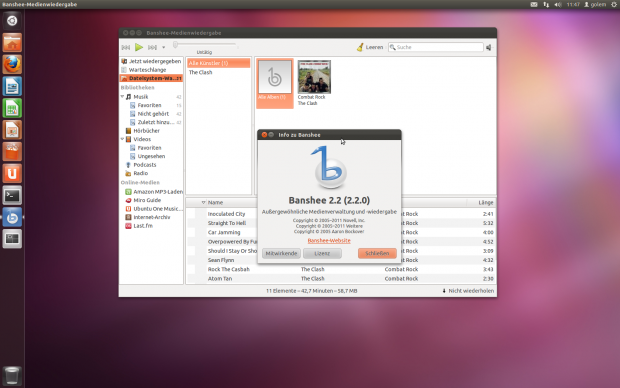Select the track Sean Flynn
The width and height of the screenshot is (620, 388).
pyautogui.click(x=221, y=260)
